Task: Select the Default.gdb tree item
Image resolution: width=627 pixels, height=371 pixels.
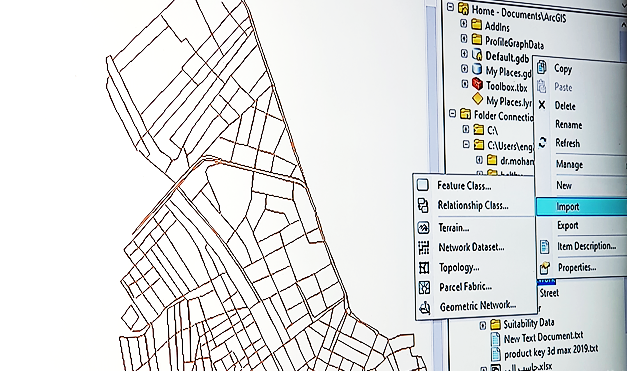Action: (507, 57)
